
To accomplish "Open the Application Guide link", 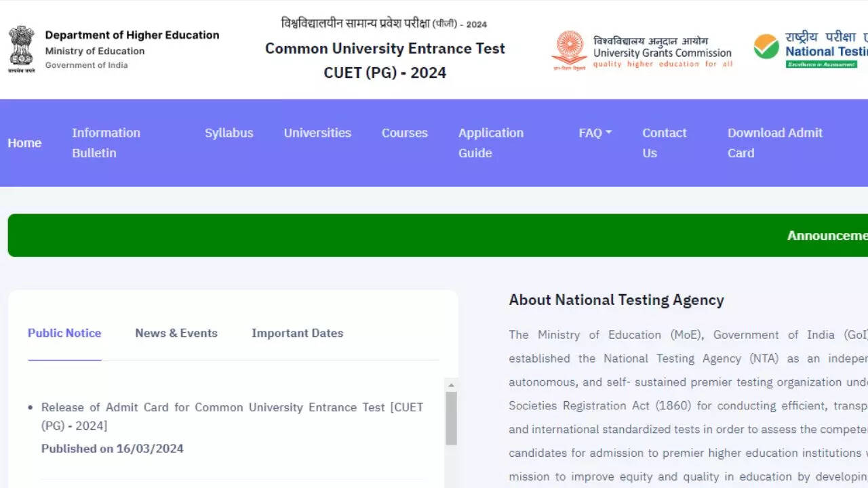I will (490, 143).
